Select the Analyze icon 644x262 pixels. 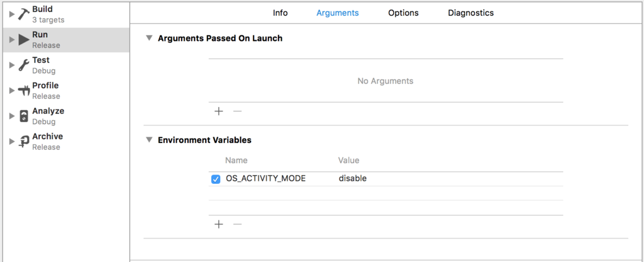tap(24, 117)
